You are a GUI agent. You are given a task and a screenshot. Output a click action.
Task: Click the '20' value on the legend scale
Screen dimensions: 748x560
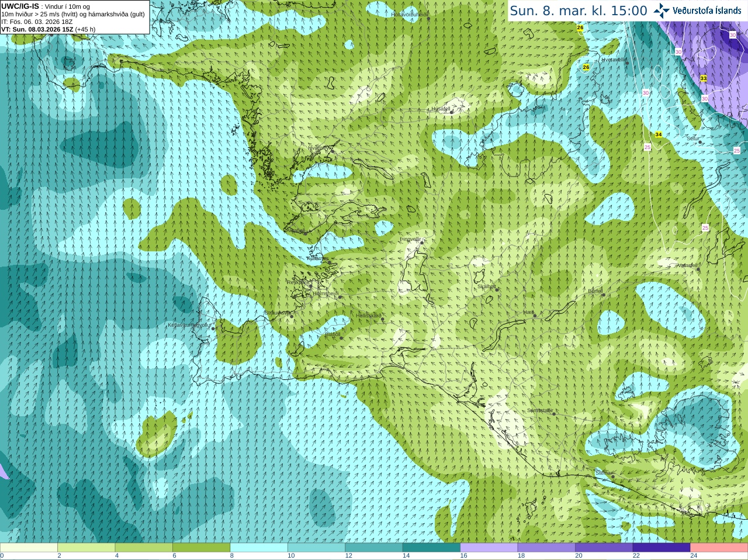tap(579, 556)
